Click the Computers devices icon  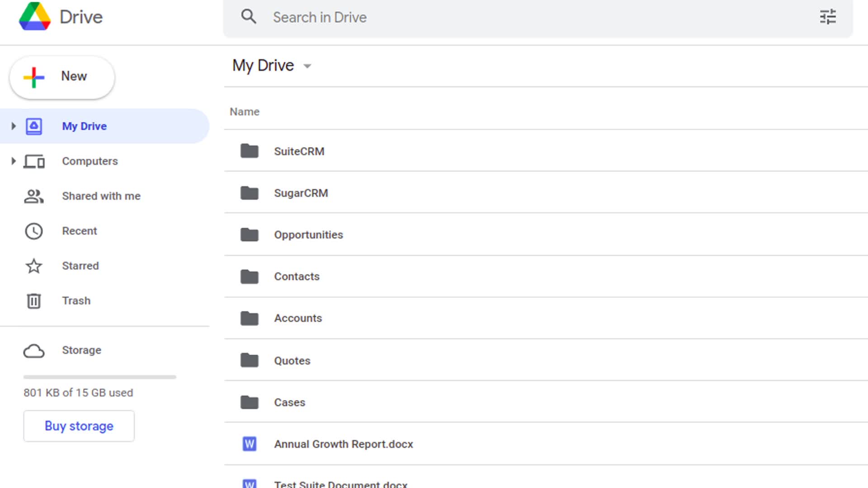point(34,161)
